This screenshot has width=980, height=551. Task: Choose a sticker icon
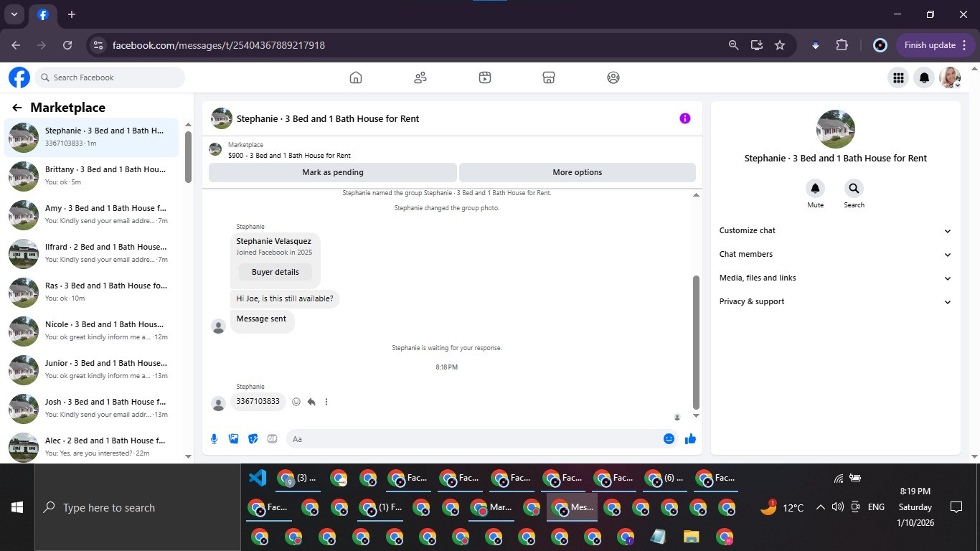253,439
